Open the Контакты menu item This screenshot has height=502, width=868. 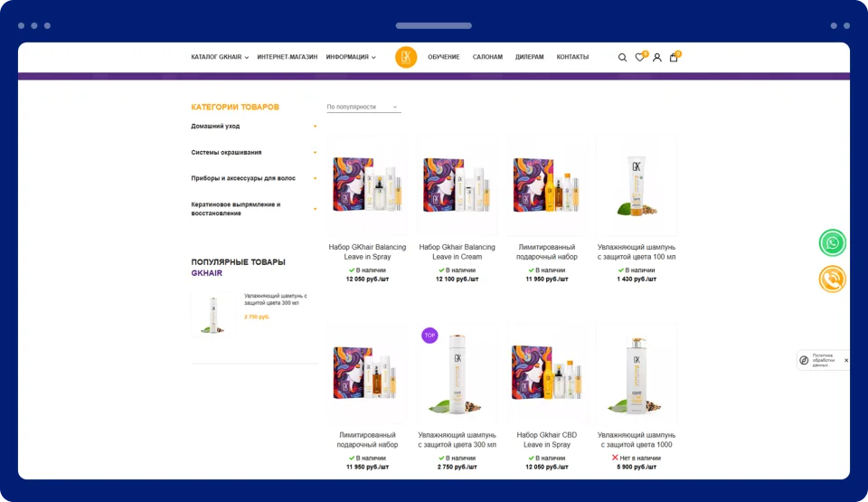pos(572,57)
